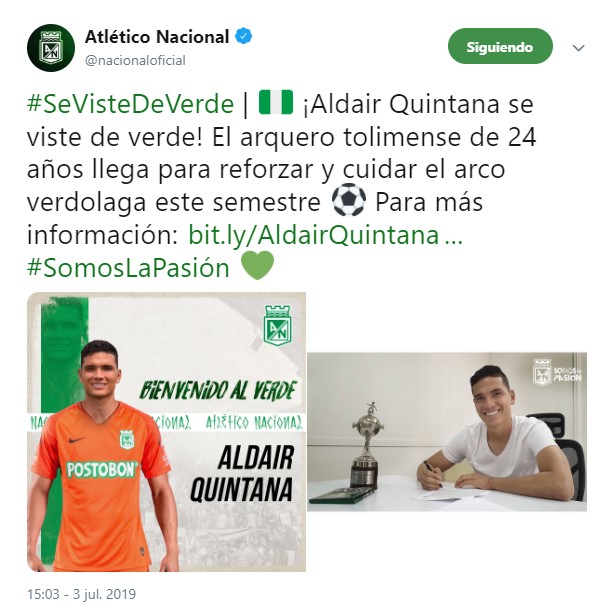Viewport: 616px width, 614px height.
Task: Click the Aldair Quintana name graphic
Action: (242, 474)
